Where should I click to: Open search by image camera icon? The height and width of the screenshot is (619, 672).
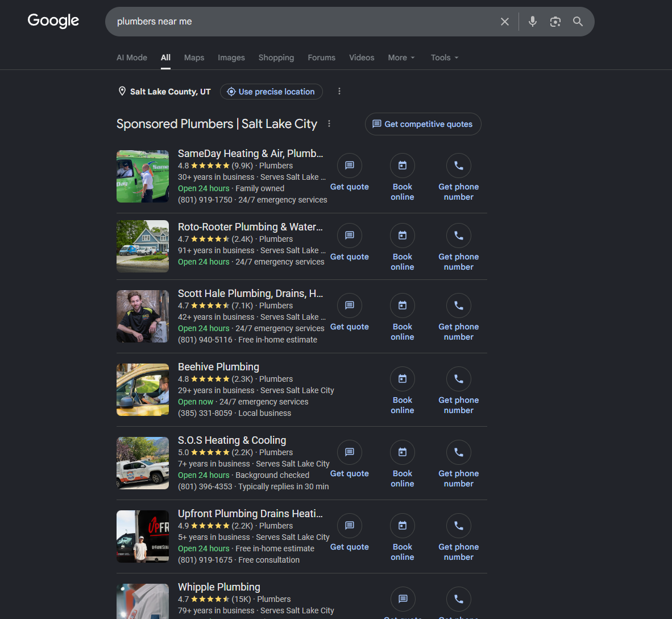point(555,22)
